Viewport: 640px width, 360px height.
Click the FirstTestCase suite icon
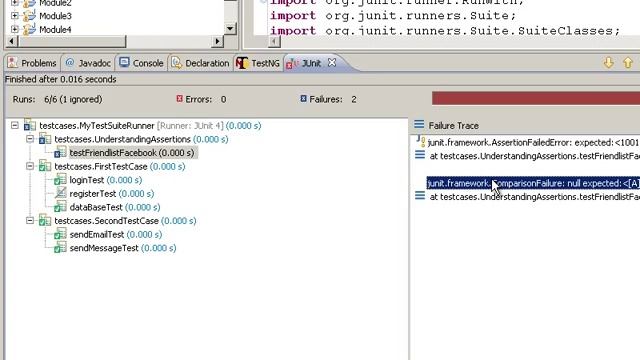(x=44, y=166)
